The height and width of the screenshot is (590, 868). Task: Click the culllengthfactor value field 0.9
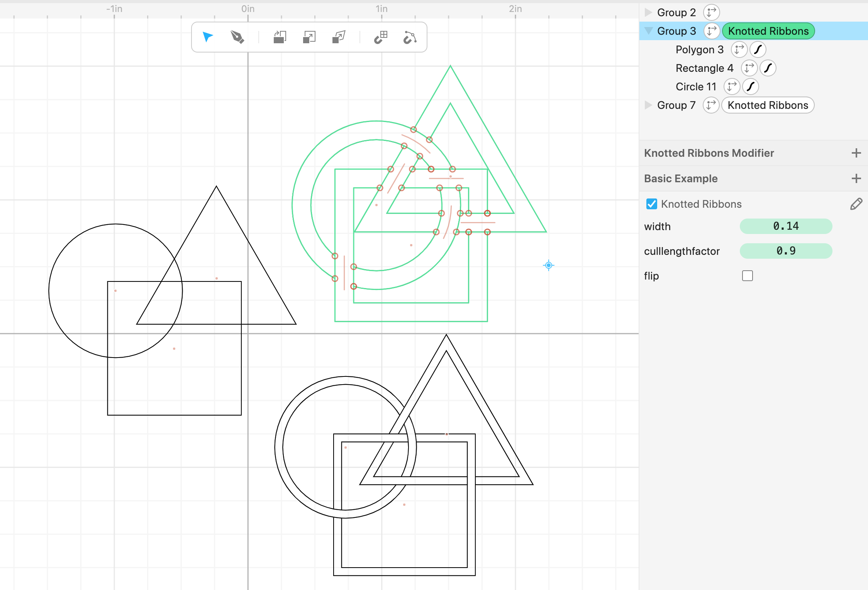(786, 251)
